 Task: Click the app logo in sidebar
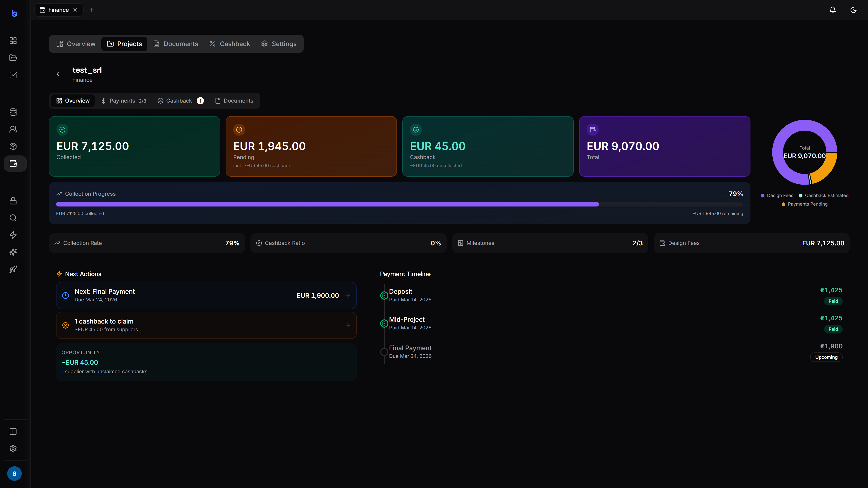click(x=14, y=13)
